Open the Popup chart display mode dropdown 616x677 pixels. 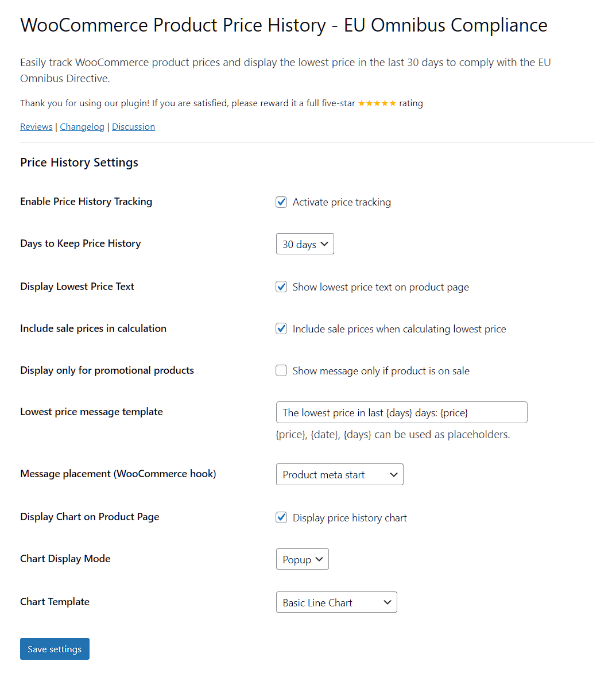302,560
